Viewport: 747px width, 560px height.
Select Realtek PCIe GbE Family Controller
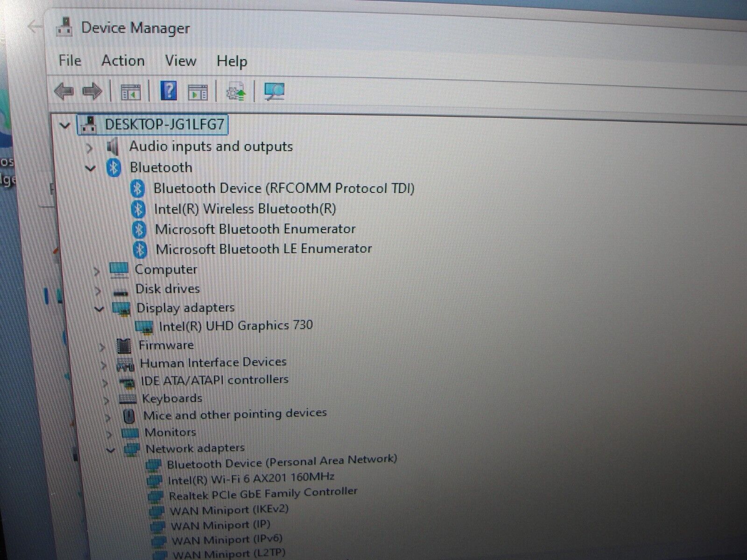263,493
